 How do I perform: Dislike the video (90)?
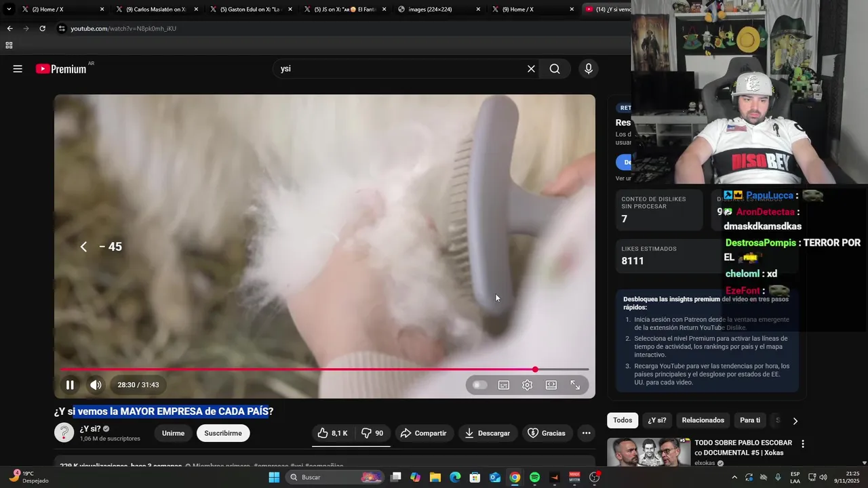coord(372,433)
